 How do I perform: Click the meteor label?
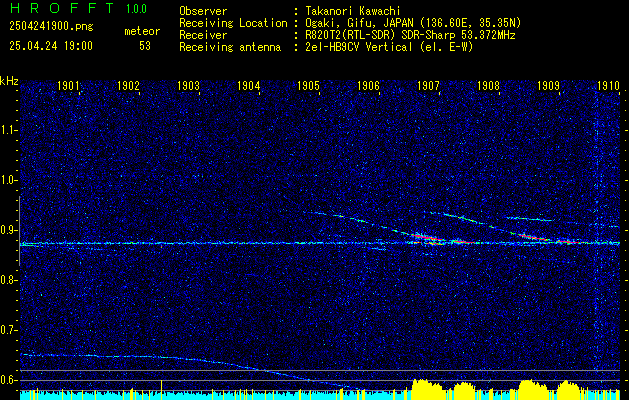(142, 31)
